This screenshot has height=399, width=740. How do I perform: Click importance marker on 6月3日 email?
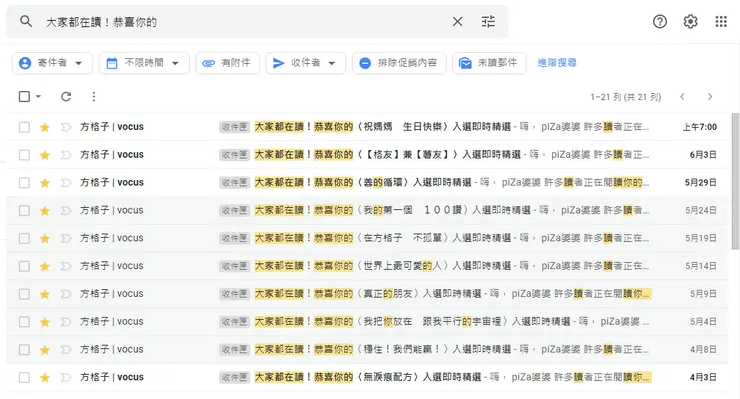coord(66,155)
